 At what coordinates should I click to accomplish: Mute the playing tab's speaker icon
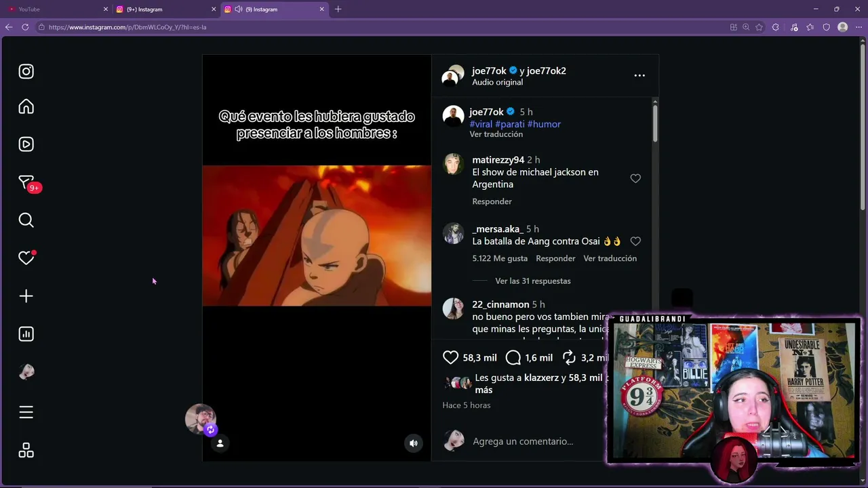(x=239, y=9)
